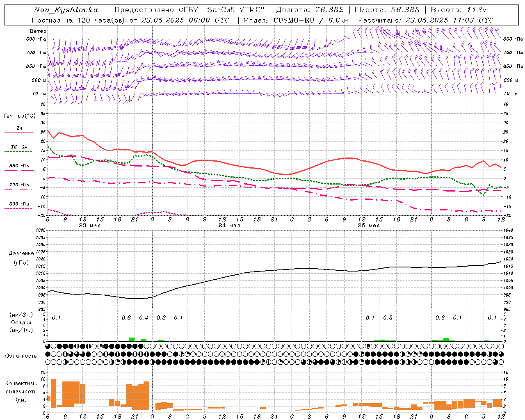Select the provider text ФГБУ "ЗапСиб УГМС"
The width and height of the screenshot is (525, 420).
222,10
